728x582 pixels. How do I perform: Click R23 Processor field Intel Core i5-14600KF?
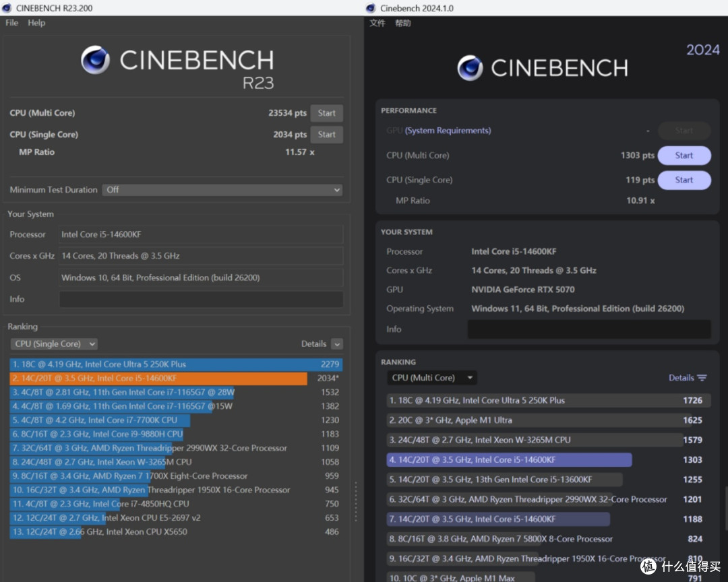pos(201,234)
